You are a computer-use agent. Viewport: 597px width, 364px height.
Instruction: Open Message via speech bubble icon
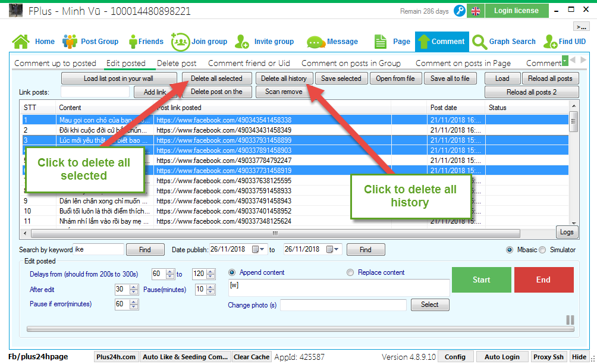click(315, 42)
